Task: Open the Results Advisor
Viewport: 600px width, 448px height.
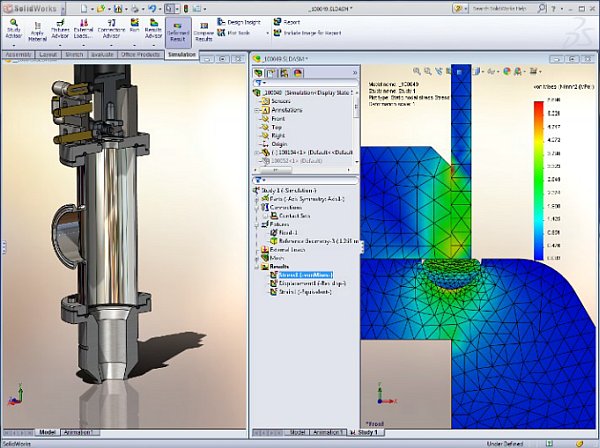Action: click(153, 30)
